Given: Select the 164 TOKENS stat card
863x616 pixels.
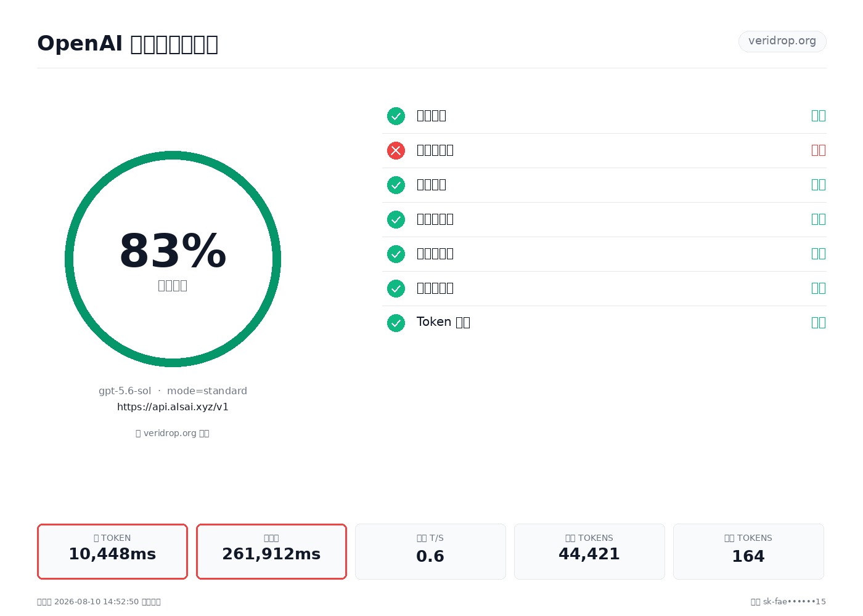Looking at the screenshot, I should [x=748, y=551].
